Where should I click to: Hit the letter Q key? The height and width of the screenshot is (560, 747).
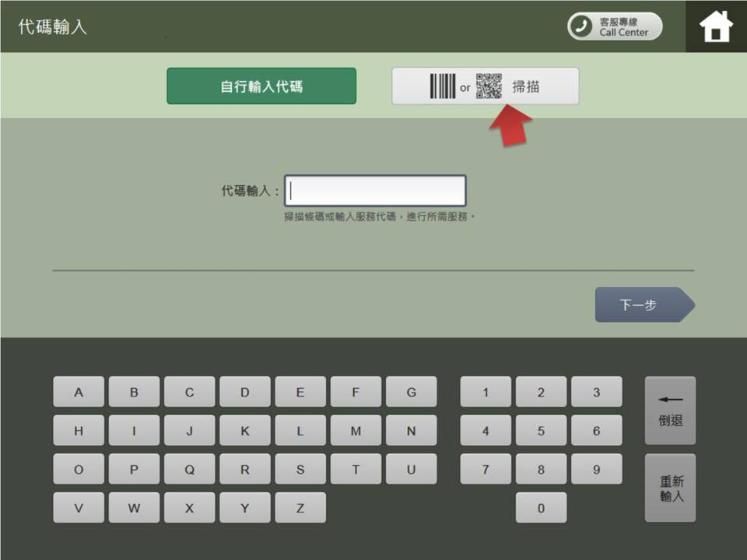pyautogui.click(x=189, y=469)
